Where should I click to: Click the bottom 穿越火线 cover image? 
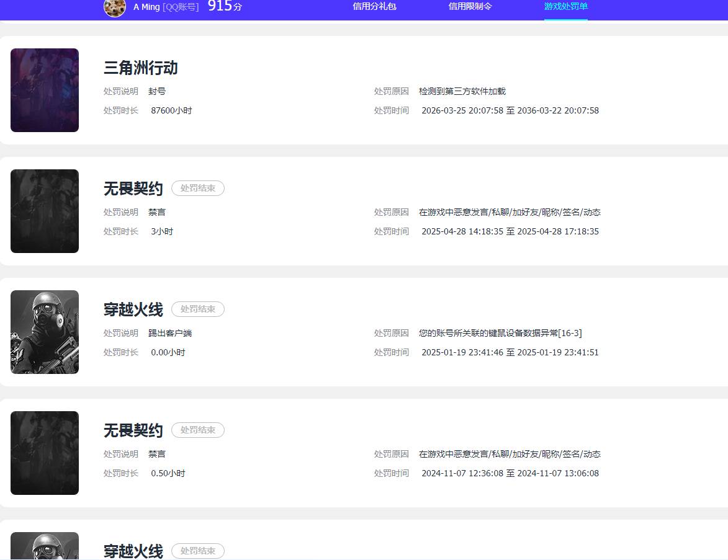(x=44, y=544)
